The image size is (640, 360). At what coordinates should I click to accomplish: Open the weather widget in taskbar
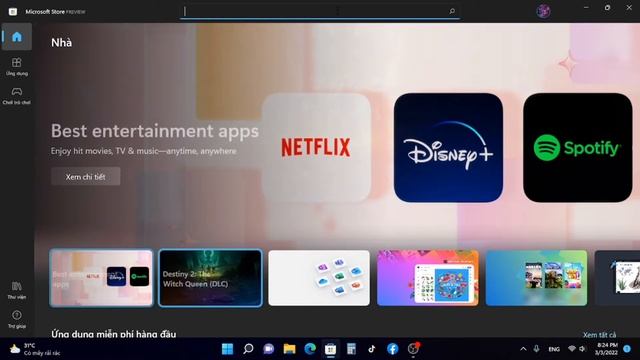click(x=35, y=349)
